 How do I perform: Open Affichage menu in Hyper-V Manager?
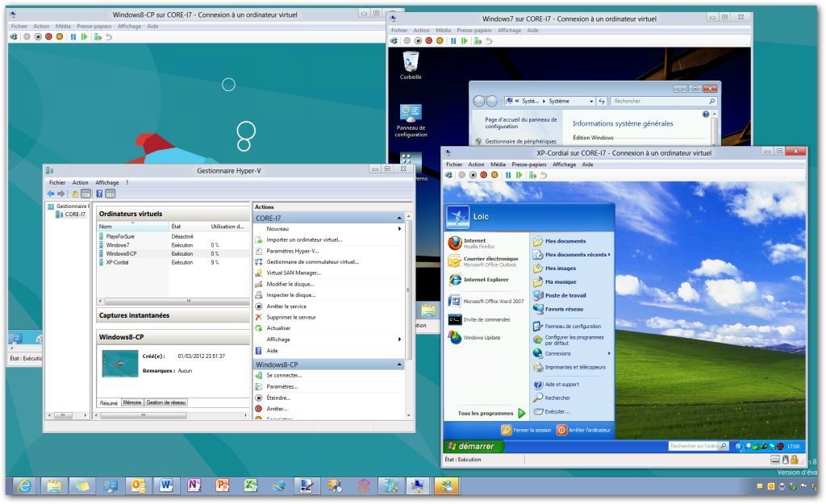pos(107,183)
